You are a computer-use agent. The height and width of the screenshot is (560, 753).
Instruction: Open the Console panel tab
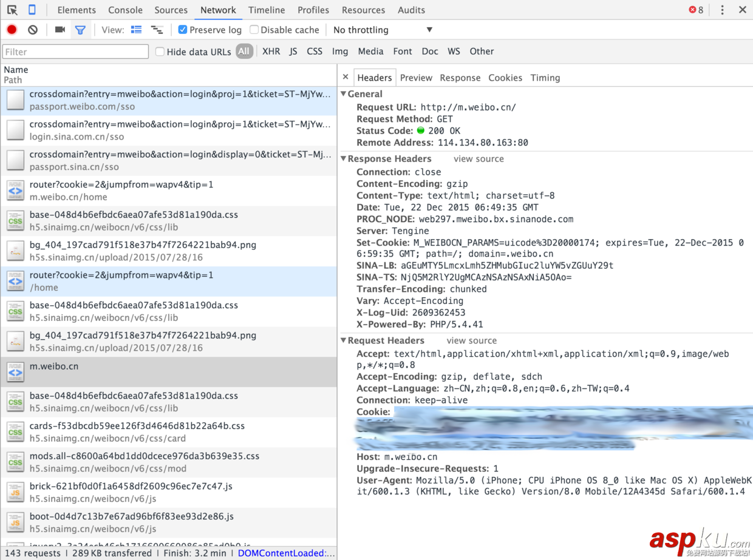[125, 10]
